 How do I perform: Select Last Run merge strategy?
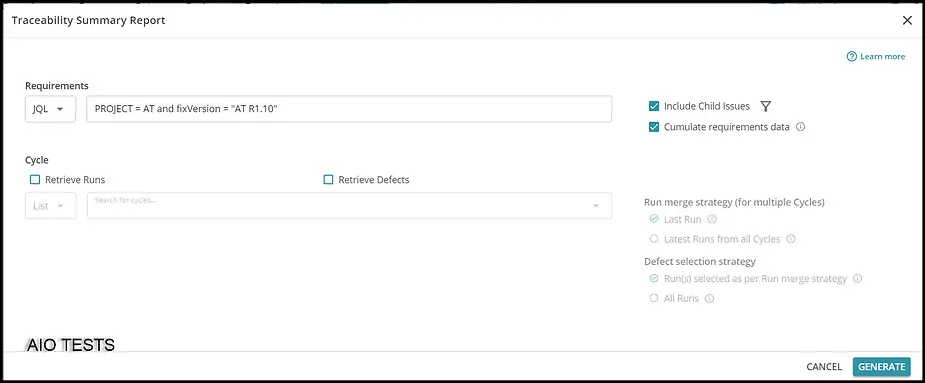click(654, 219)
